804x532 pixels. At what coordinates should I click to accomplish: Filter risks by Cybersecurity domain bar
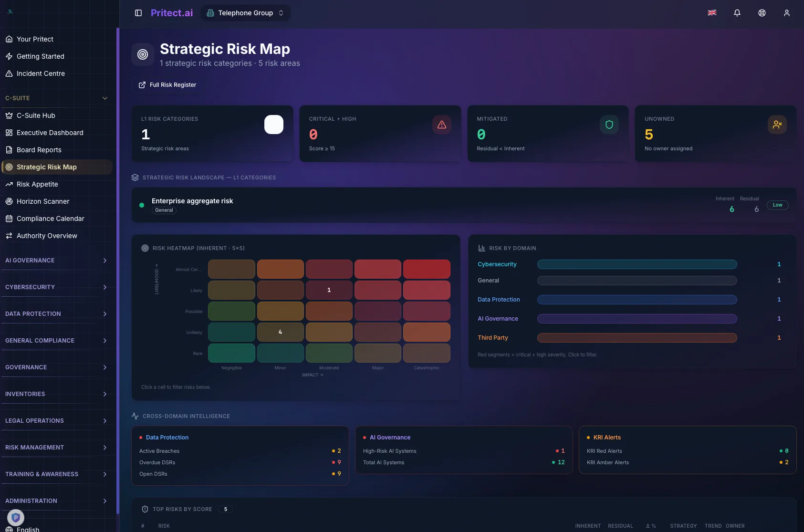(637, 264)
